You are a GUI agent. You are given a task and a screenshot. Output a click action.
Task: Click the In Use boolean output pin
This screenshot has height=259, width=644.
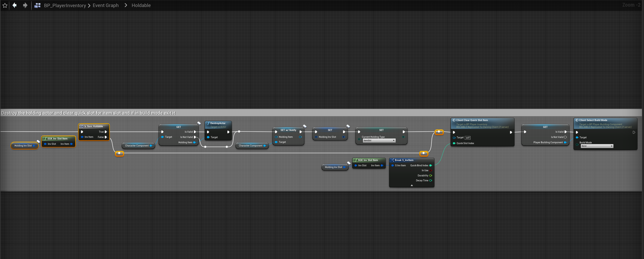pyautogui.click(x=431, y=171)
